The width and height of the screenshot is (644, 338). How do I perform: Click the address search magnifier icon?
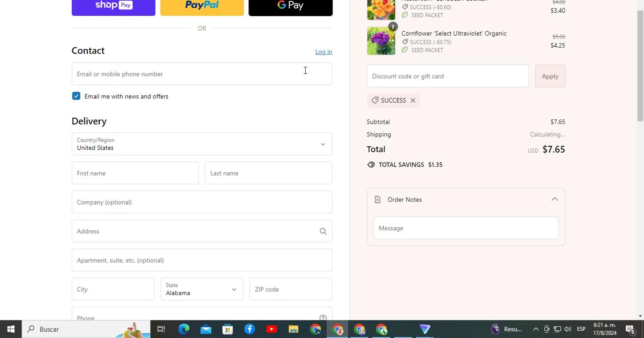(323, 232)
